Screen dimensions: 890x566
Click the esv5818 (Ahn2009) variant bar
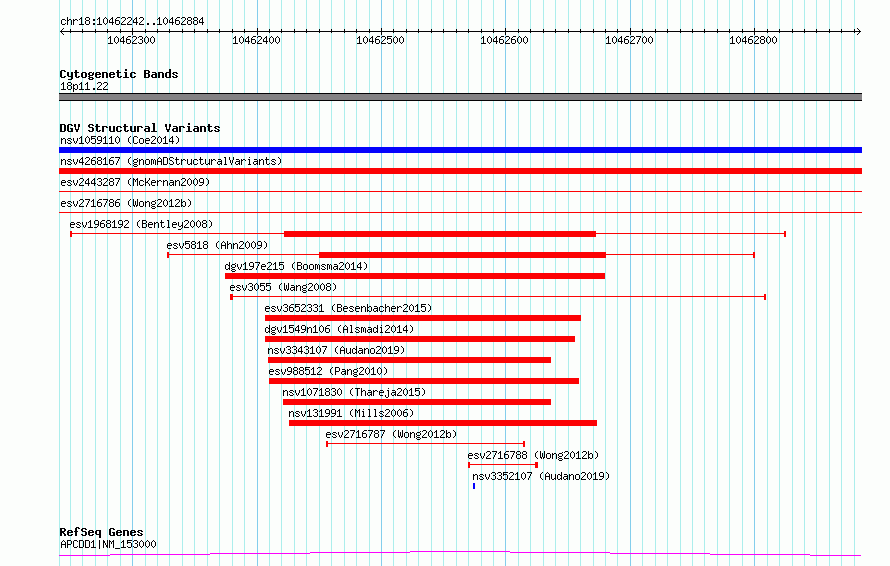pos(463,255)
